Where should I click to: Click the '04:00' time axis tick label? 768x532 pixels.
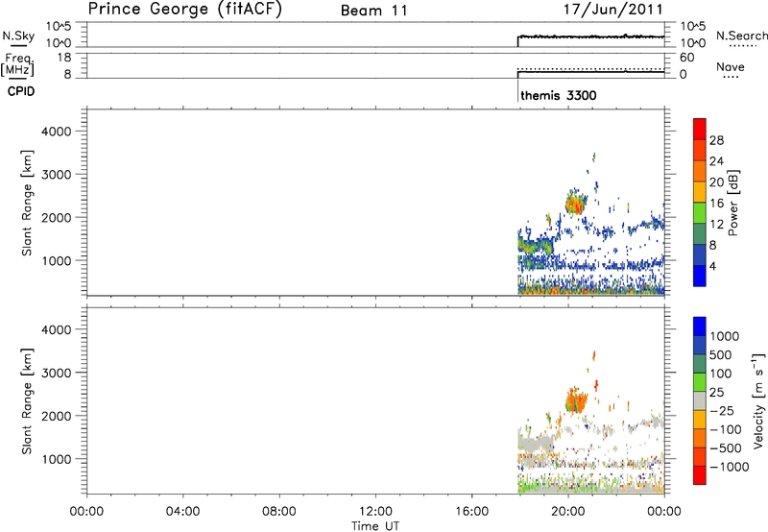coord(182,512)
